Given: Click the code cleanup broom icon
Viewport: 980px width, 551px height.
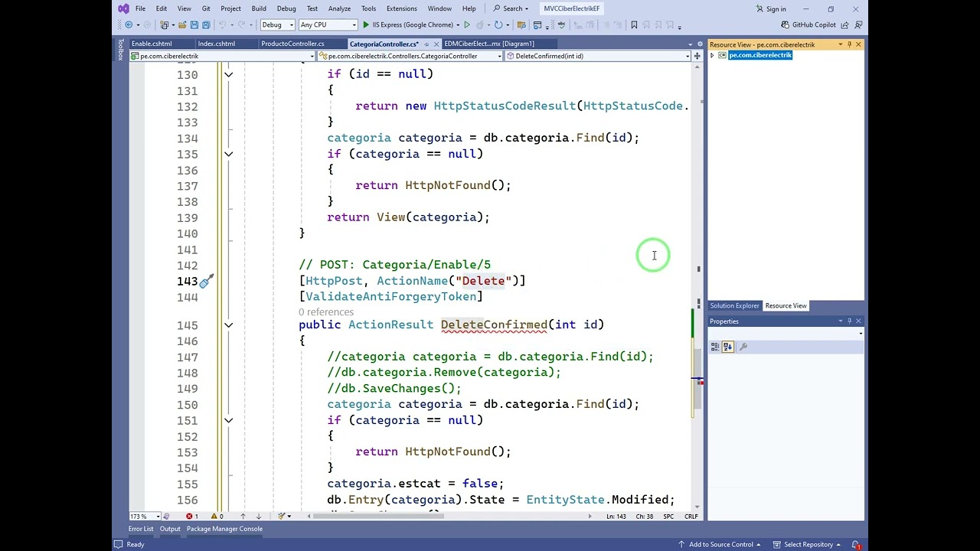Looking at the screenshot, I should [x=281, y=517].
